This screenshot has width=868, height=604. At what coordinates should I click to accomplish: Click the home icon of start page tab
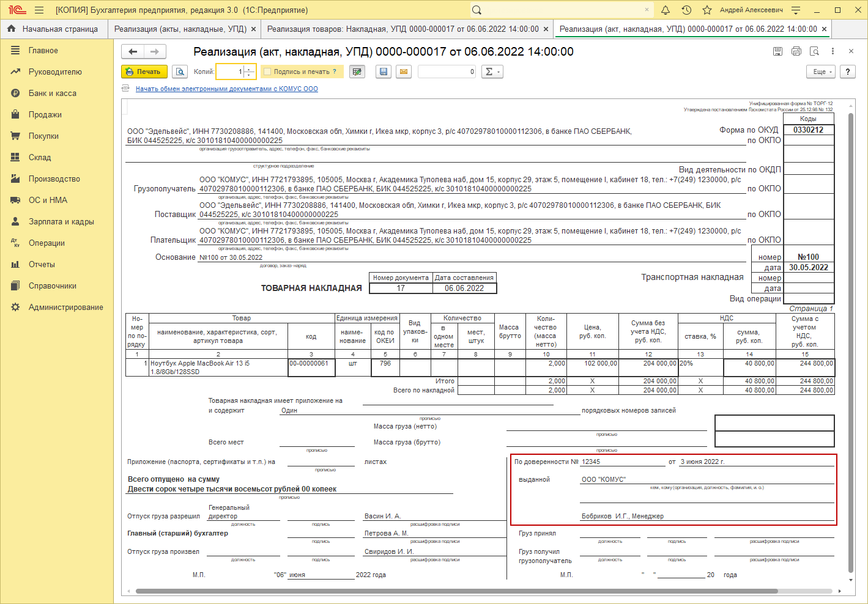click(x=12, y=29)
